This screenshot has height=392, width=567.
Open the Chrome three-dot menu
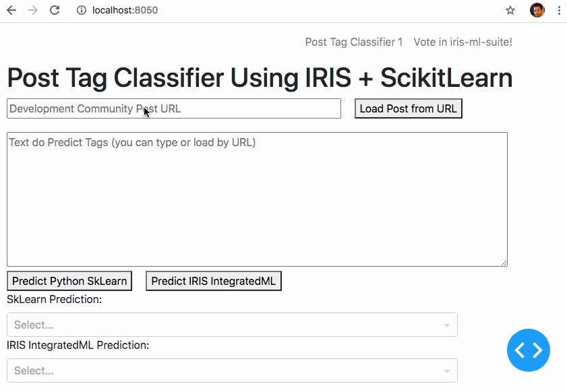click(x=559, y=11)
